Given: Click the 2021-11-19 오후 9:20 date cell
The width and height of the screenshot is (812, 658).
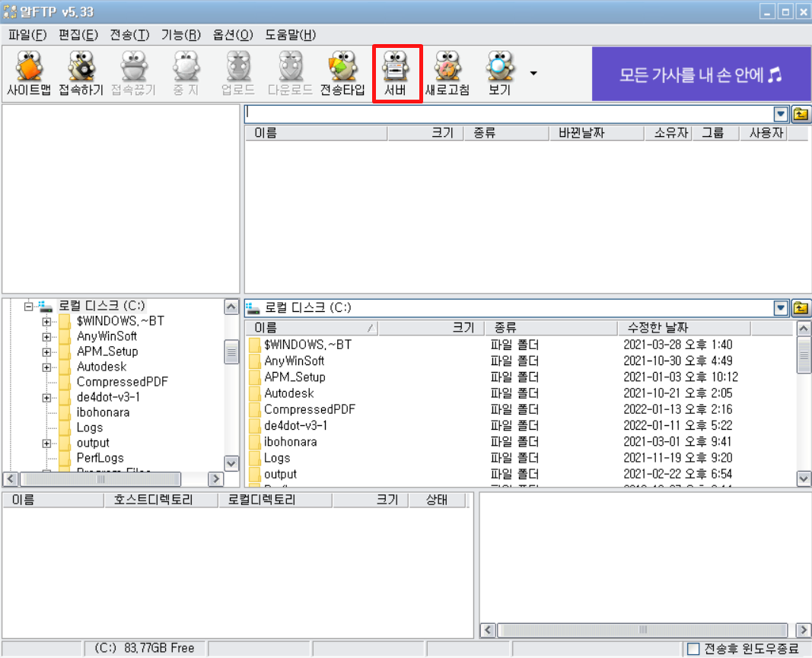Looking at the screenshot, I should click(677, 458).
